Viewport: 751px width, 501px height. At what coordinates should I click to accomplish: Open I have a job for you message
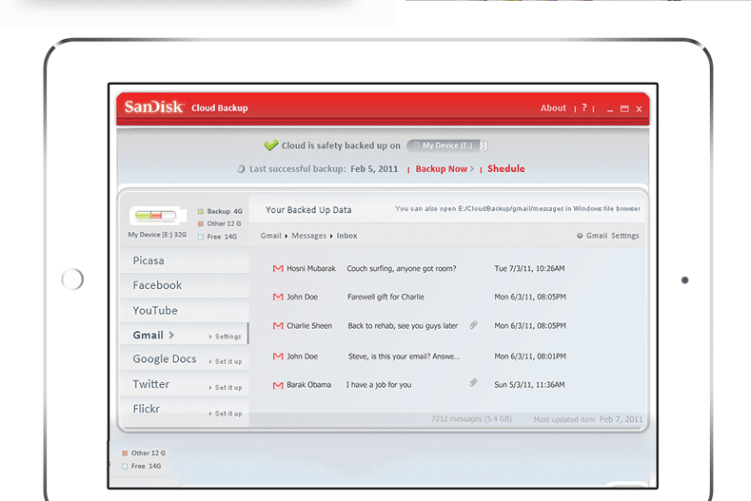378,385
